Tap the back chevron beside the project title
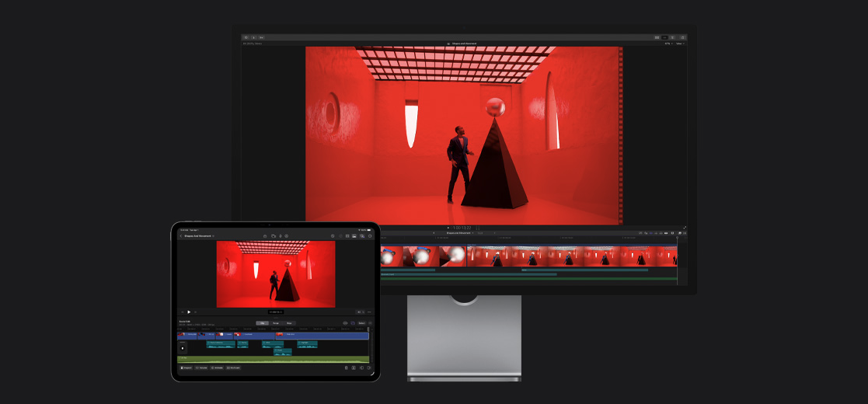Screen dimensions: 868x404 pyautogui.click(x=181, y=235)
